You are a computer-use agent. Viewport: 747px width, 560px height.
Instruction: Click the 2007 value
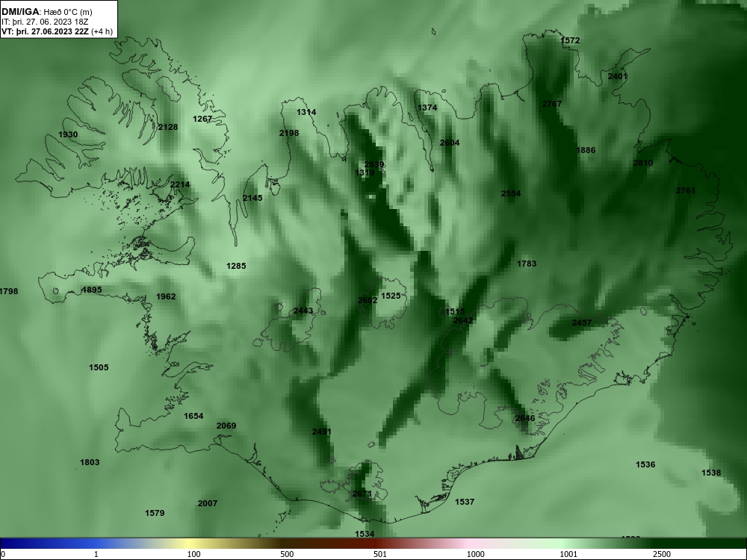pyautogui.click(x=208, y=503)
